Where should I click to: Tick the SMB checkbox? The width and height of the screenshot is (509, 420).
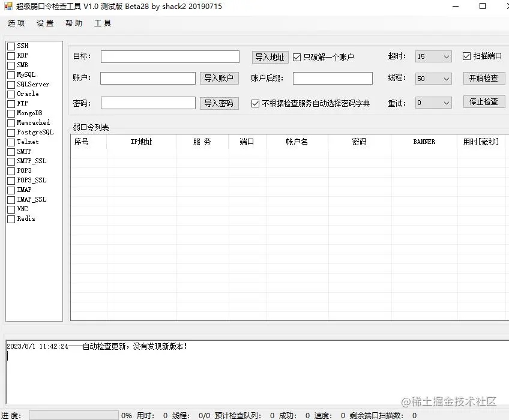pos(11,65)
